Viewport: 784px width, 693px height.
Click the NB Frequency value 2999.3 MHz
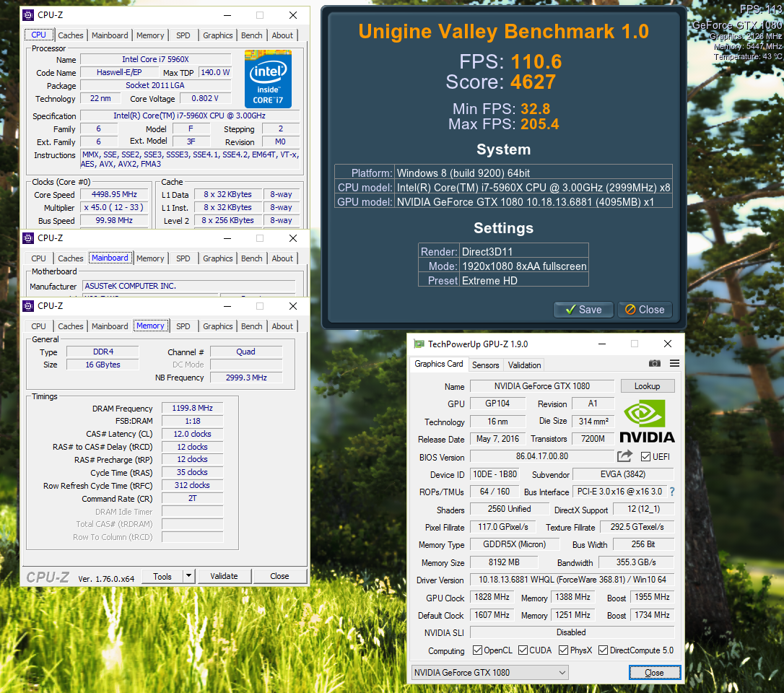click(x=246, y=378)
